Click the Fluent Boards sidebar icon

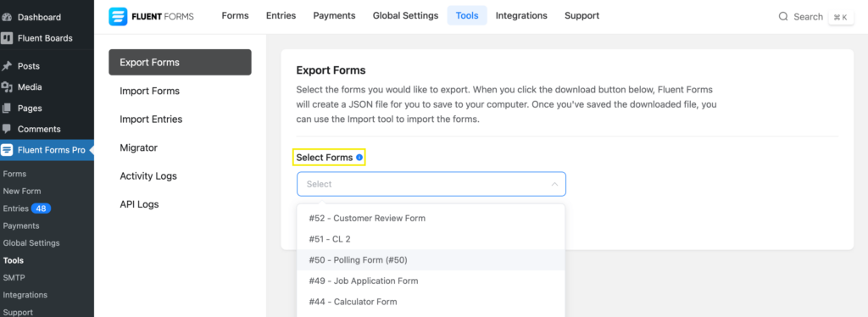click(x=7, y=38)
